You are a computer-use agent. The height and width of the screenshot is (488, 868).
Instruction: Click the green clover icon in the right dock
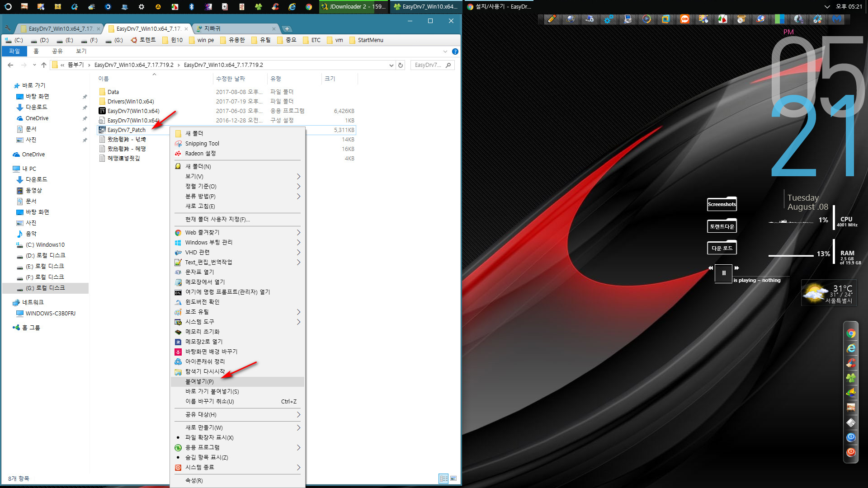pos(851,378)
